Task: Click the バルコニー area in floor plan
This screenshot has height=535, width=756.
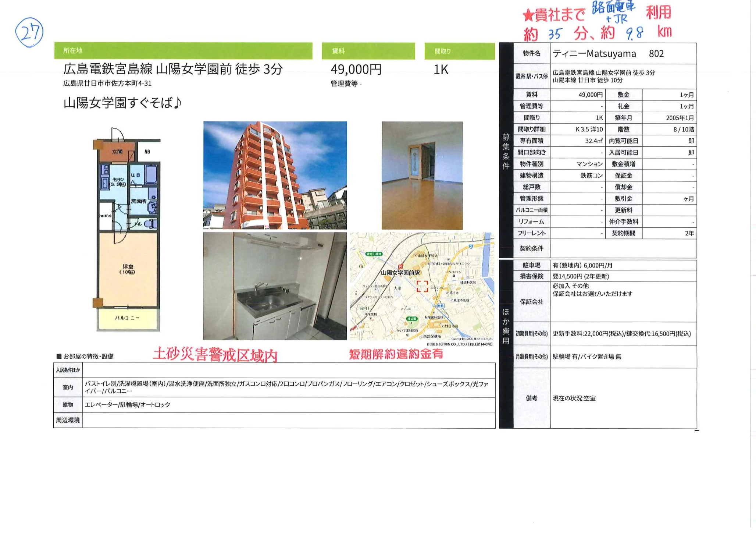Action: point(128,318)
